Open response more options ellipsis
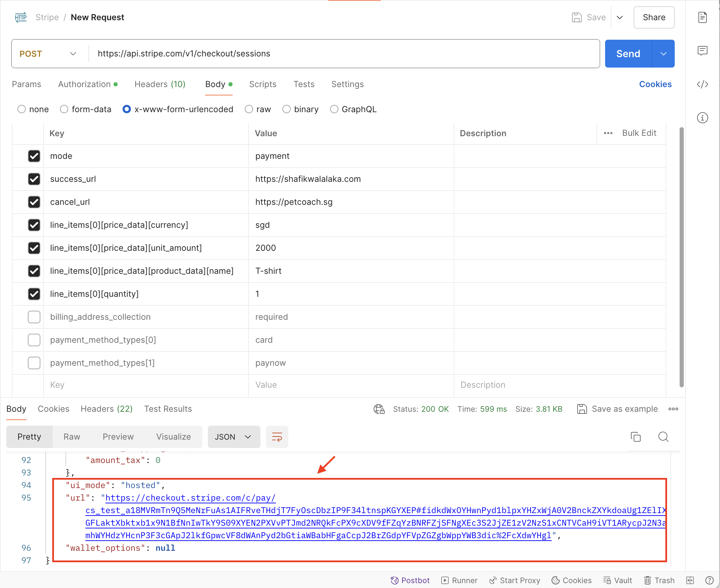 coord(673,409)
